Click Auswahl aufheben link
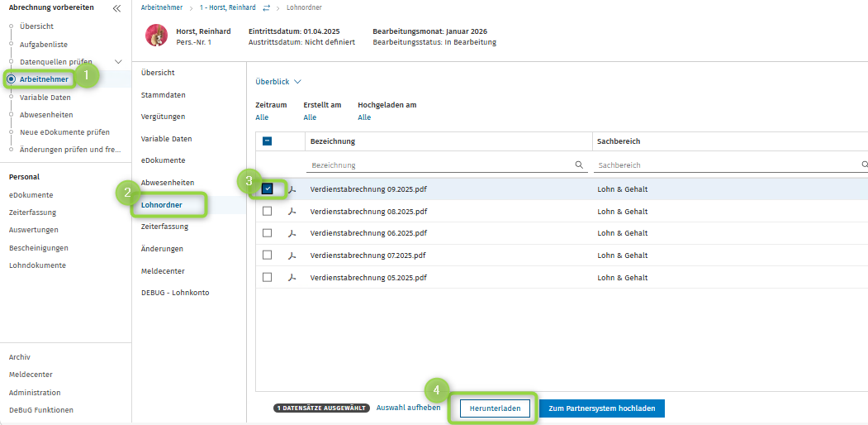The image size is (868, 425). (409, 408)
